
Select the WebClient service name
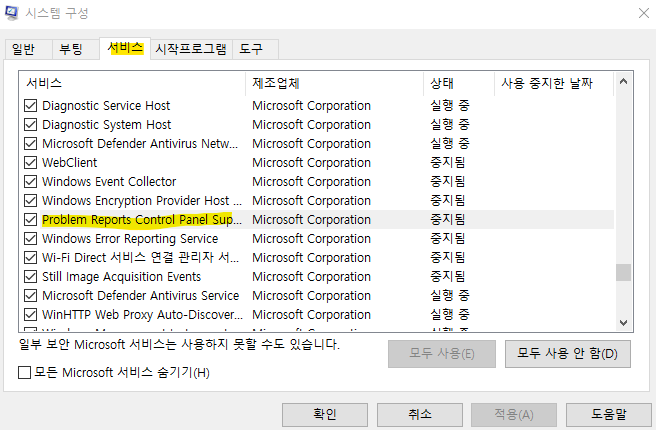point(69,162)
